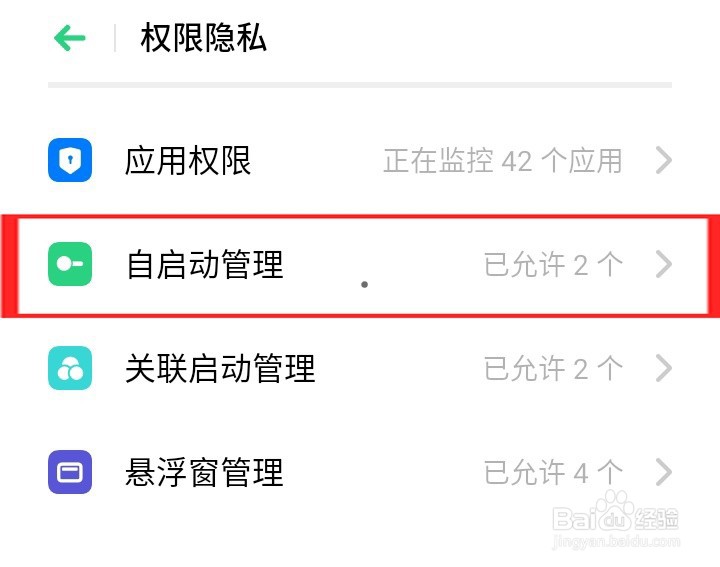Click the small dot below 自启动管理
The width and height of the screenshot is (720, 567).
tap(365, 285)
